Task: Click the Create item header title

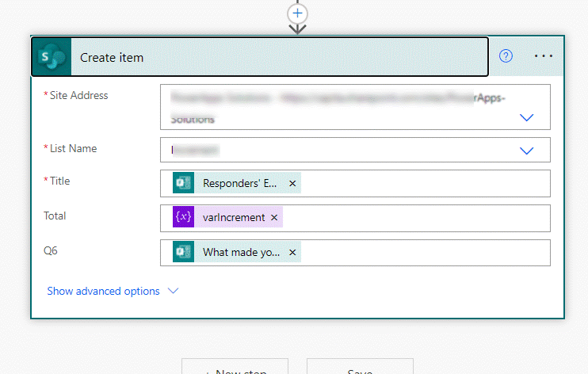Action: pyautogui.click(x=112, y=58)
